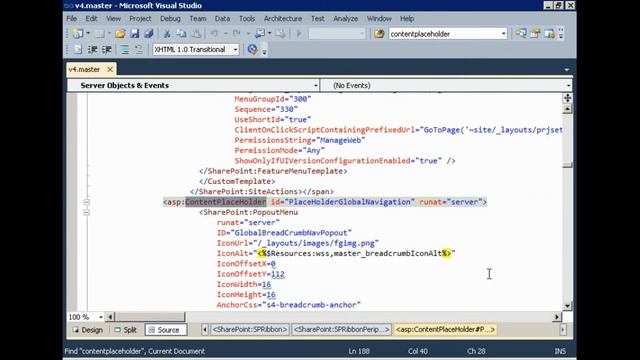The width and height of the screenshot is (640, 360).
Task: Click the first HTML editing toolbar icon
Action: tap(78, 49)
